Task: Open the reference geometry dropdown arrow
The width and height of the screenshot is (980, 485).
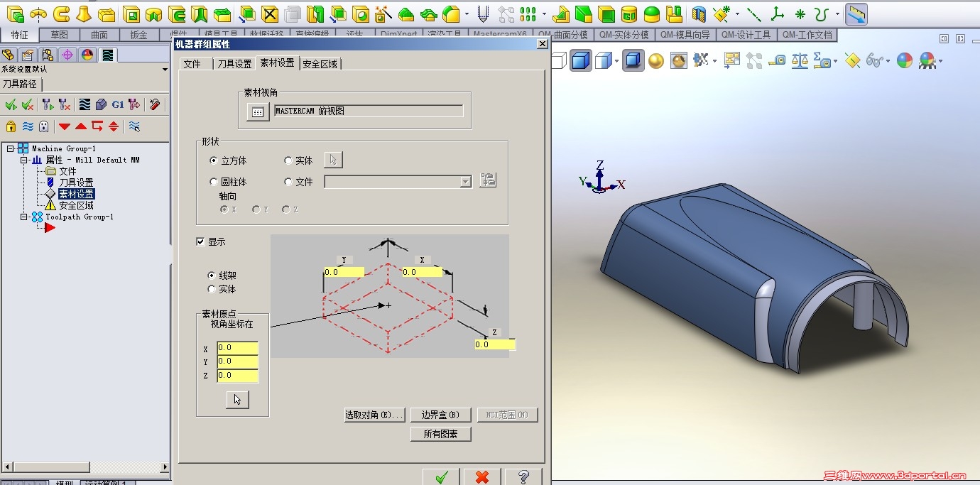Action: pyautogui.click(x=737, y=13)
